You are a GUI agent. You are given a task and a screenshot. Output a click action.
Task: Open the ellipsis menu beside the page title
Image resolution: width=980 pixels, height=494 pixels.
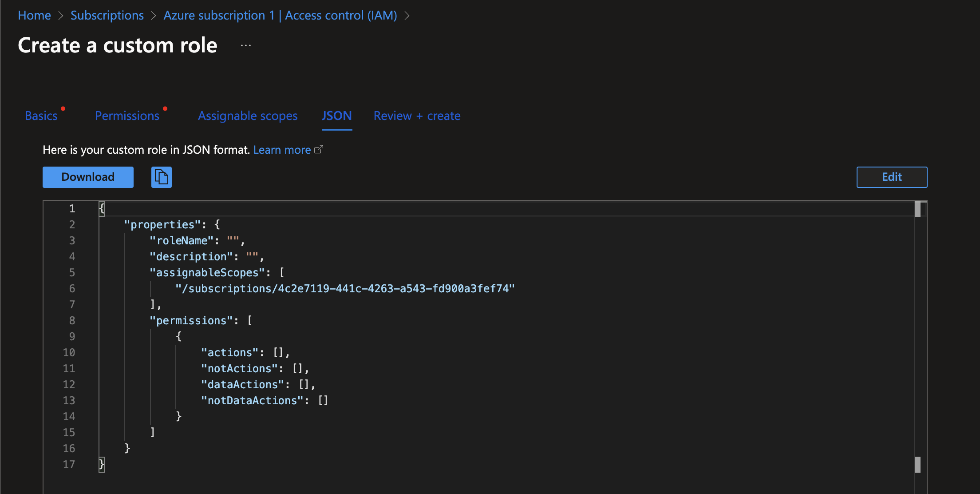pos(246,45)
